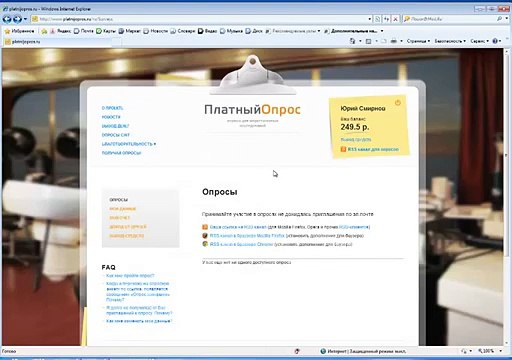The image size is (512, 360).
Task: Open the RSS канал для опросов link on note
Action: 373,149
